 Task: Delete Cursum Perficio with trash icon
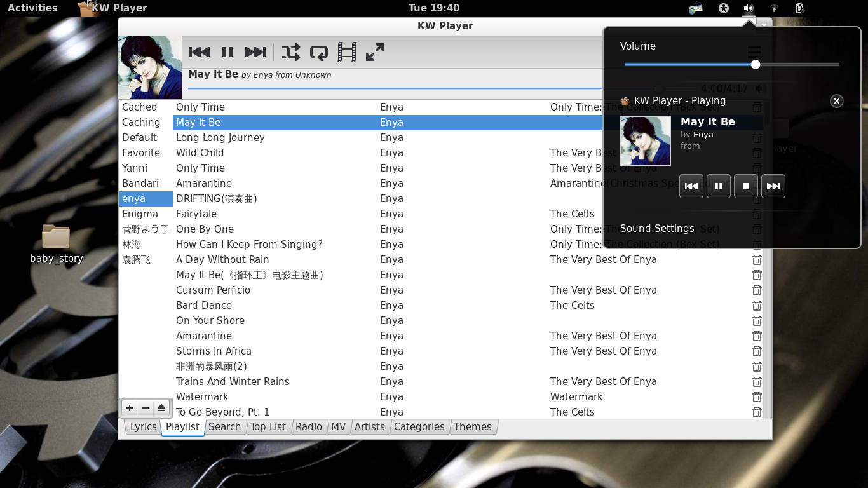pyautogui.click(x=757, y=290)
